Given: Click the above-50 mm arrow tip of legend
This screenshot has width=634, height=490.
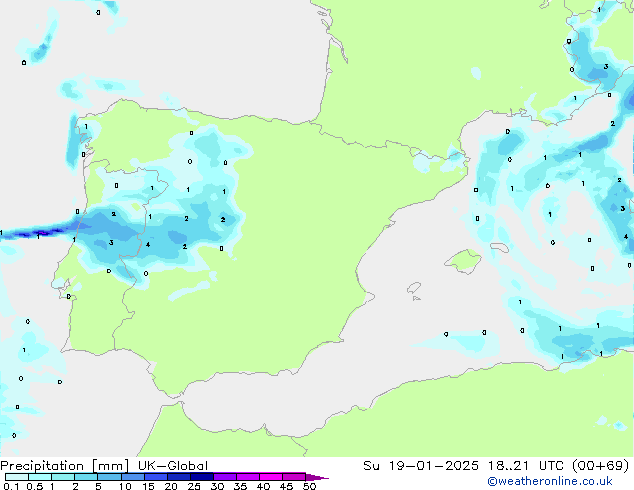Looking at the screenshot, I should [317, 477].
